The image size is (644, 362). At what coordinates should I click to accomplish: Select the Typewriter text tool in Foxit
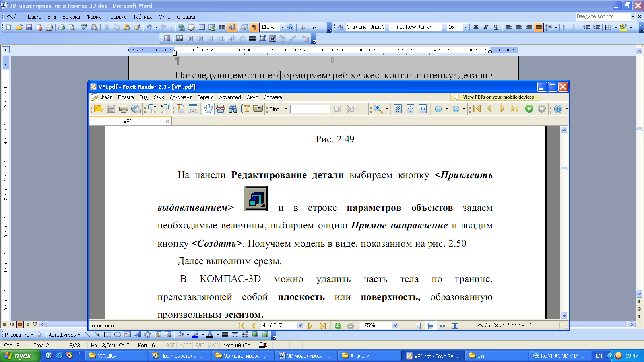coord(246,109)
